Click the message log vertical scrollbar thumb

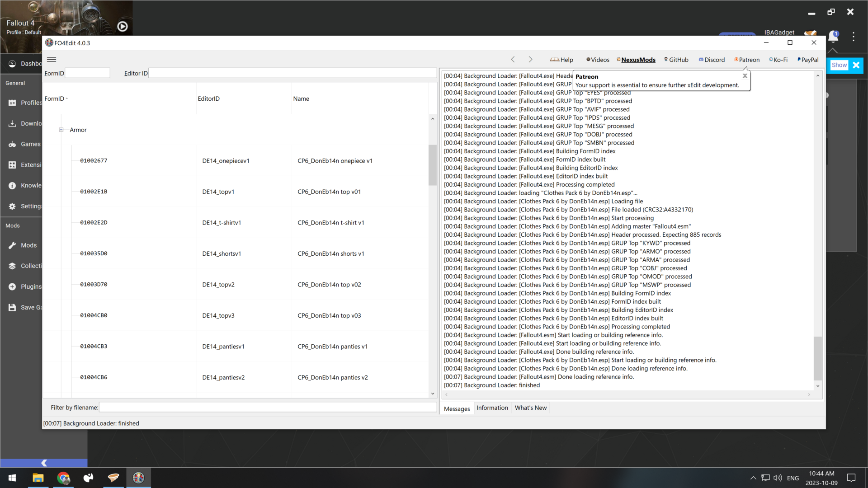[818, 358]
